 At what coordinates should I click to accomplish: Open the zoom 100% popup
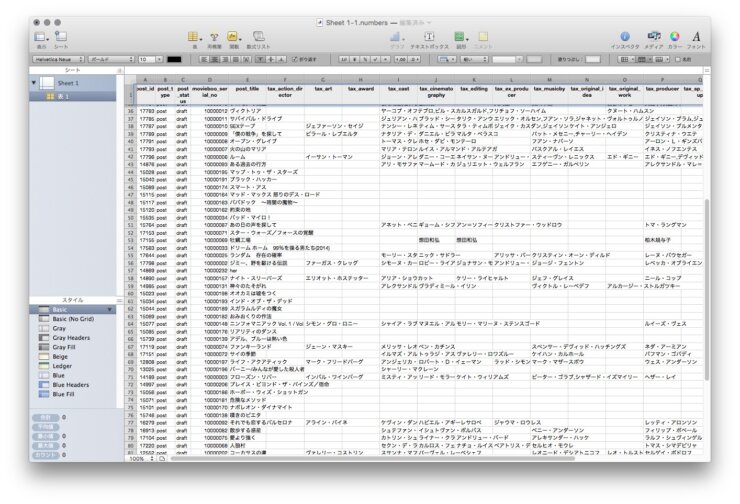pos(142,458)
